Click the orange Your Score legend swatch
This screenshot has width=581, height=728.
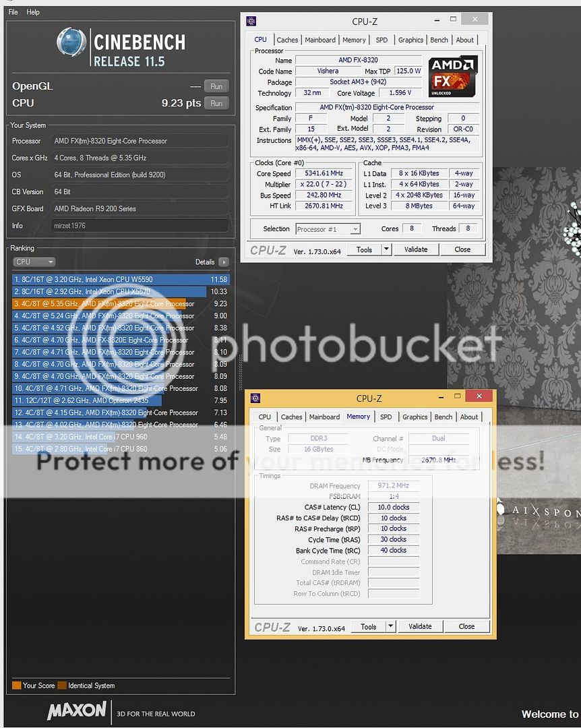[17, 686]
